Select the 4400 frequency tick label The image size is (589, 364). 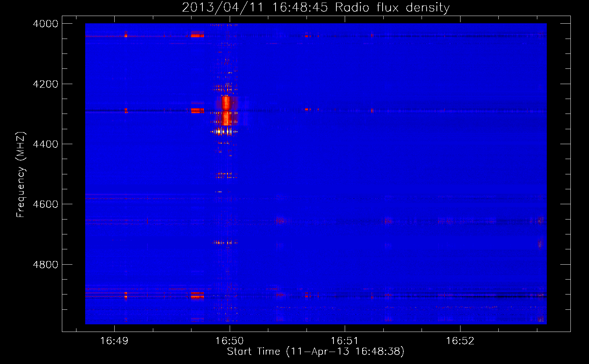(x=46, y=144)
